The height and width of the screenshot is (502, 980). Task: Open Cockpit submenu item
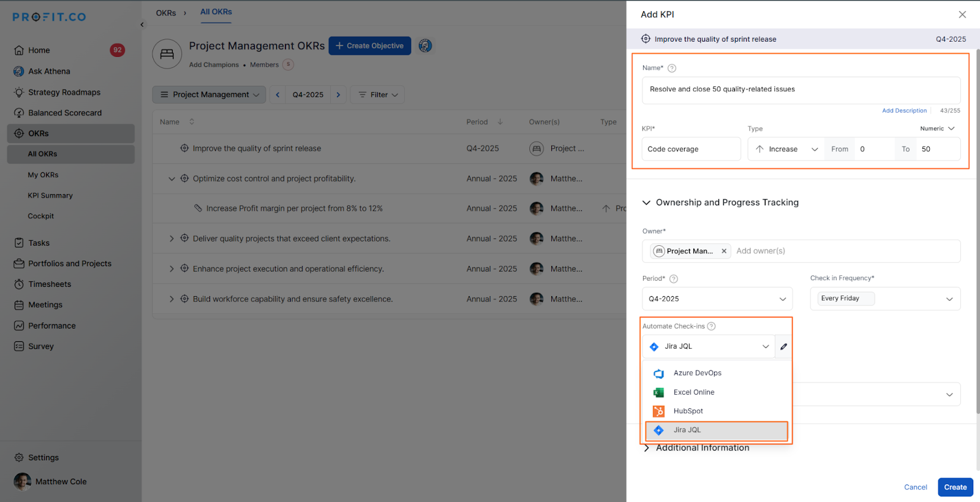click(40, 216)
